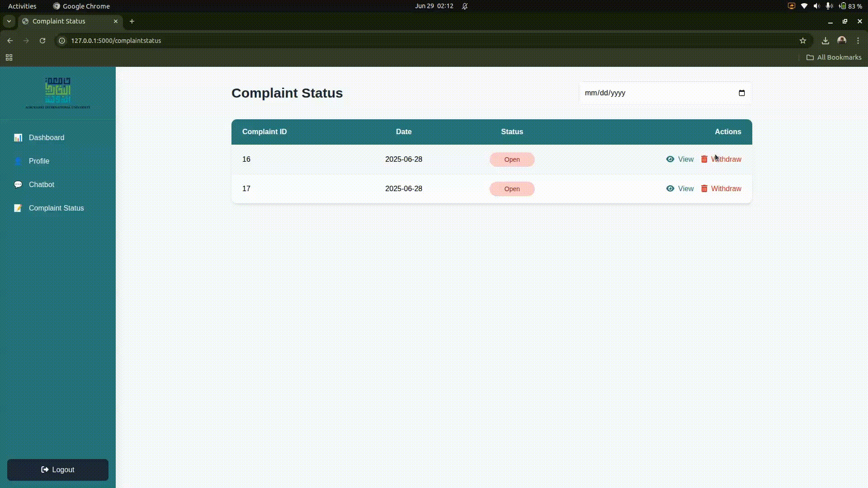Image resolution: width=868 pixels, height=488 pixels.
Task: Click the university logo in sidebar
Action: [58, 93]
